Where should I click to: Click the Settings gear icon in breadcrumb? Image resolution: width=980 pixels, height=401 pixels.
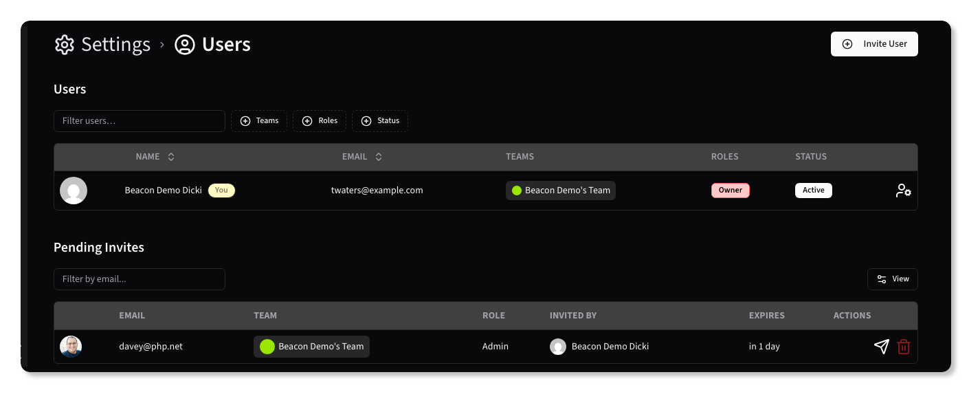[64, 45]
